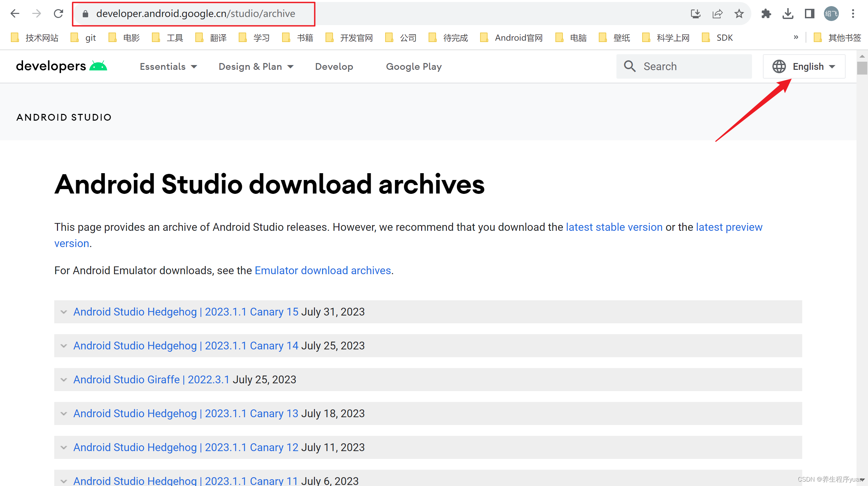
Task: Click the search magnifier icon
Action: (630, 66)
